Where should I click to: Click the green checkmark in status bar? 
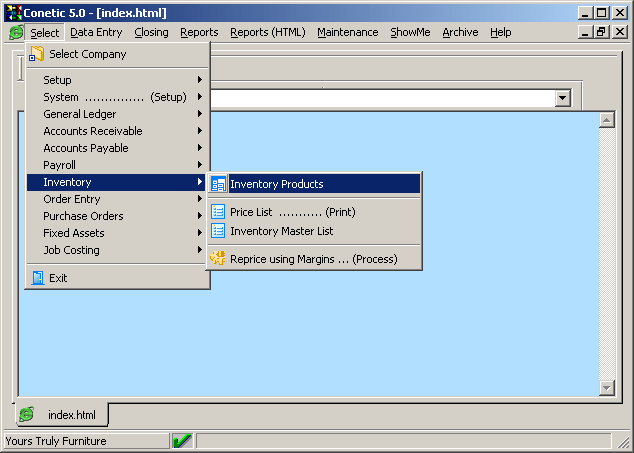(182, 441)
